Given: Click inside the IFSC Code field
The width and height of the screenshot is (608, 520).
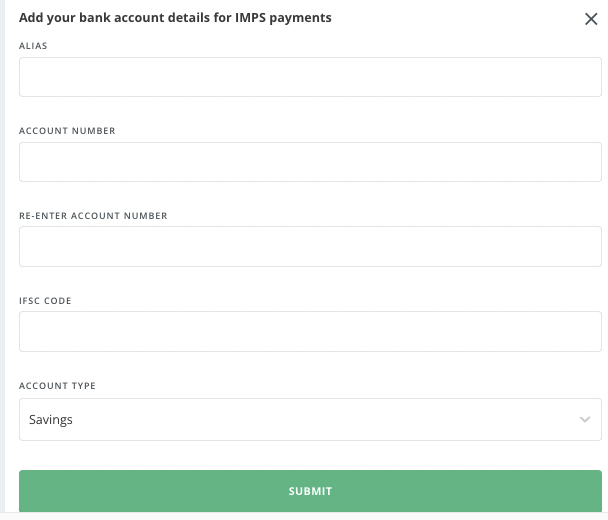Looking at the screenshot, I should tap(310, 332).
